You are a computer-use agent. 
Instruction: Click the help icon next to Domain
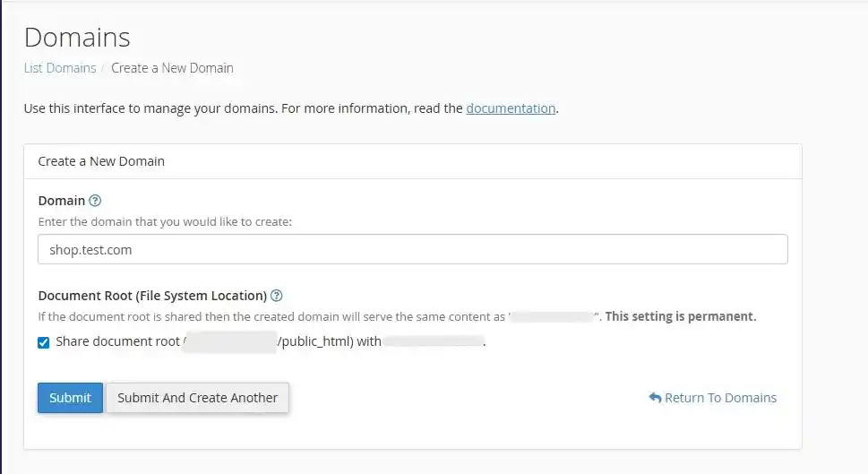pyautogui.click(x=95, y=201)
